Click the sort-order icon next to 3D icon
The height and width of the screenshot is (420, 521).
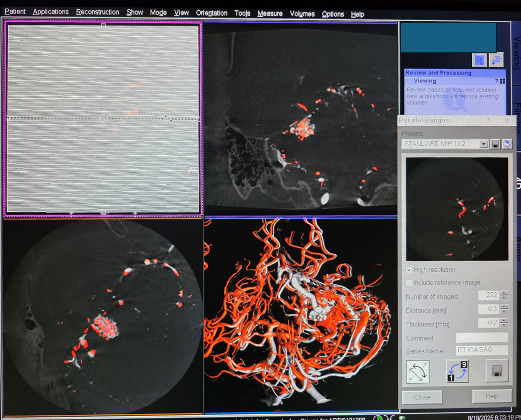pos(496,60)
